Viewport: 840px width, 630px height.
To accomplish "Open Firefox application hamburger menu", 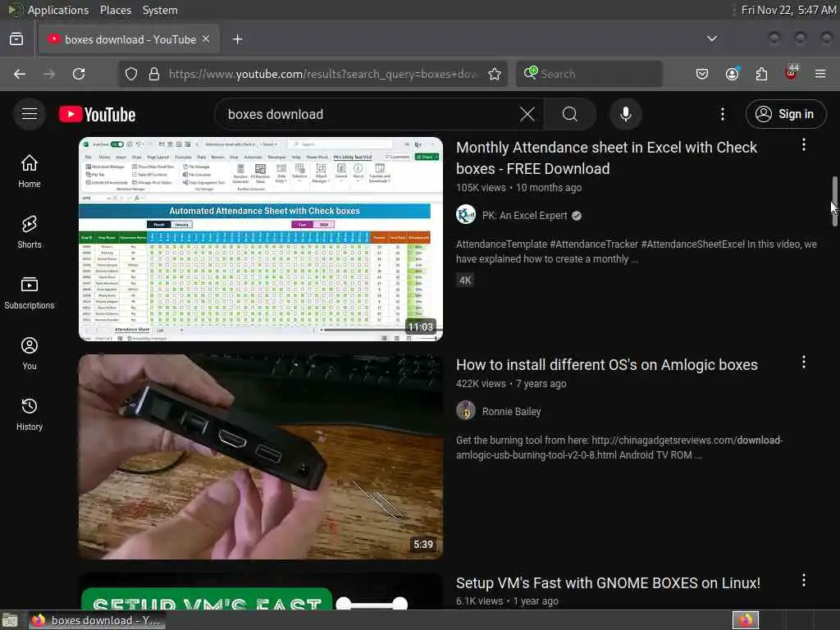I will pyautogui.click(x=820, y=74).
